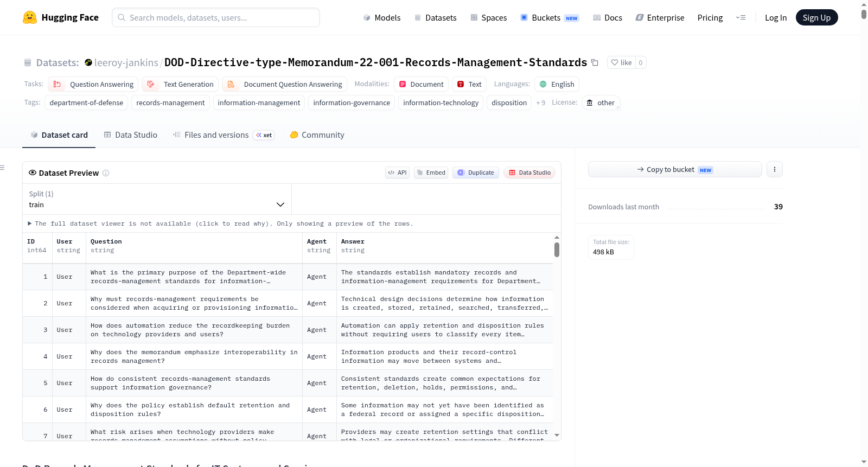
Task: Open the Community tab
Action: [x=317, y=135]
